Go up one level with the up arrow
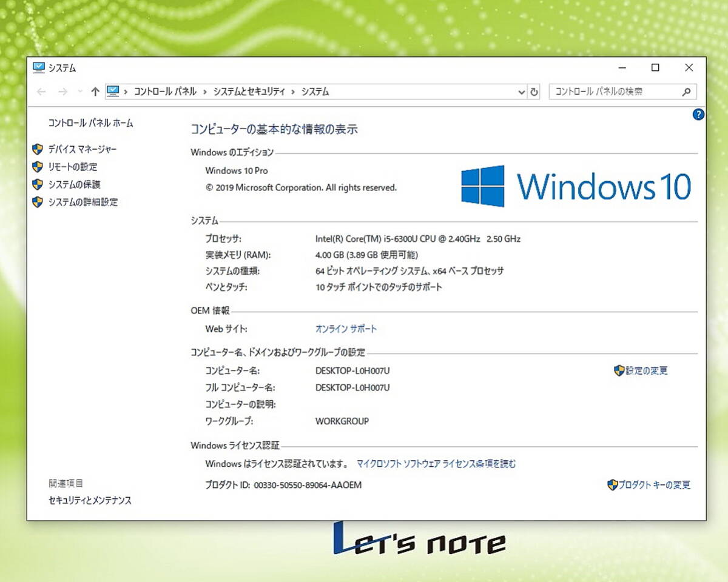The height and width of the screenshot is (582, 728). pos(95,92)
